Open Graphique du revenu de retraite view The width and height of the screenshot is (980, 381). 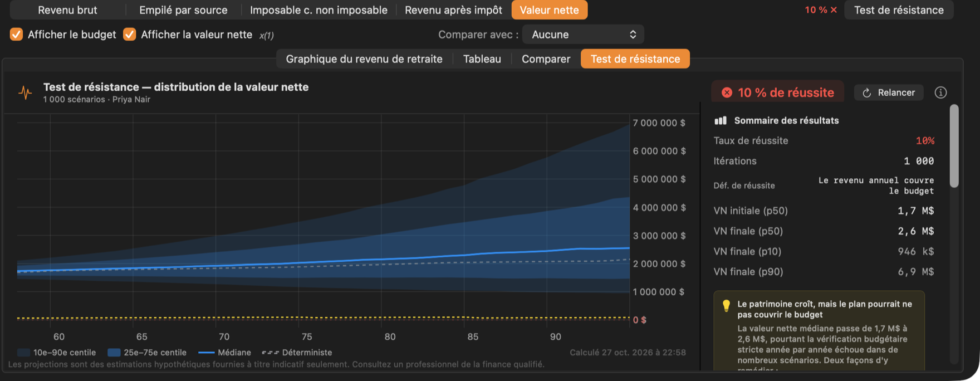[364, 59]
